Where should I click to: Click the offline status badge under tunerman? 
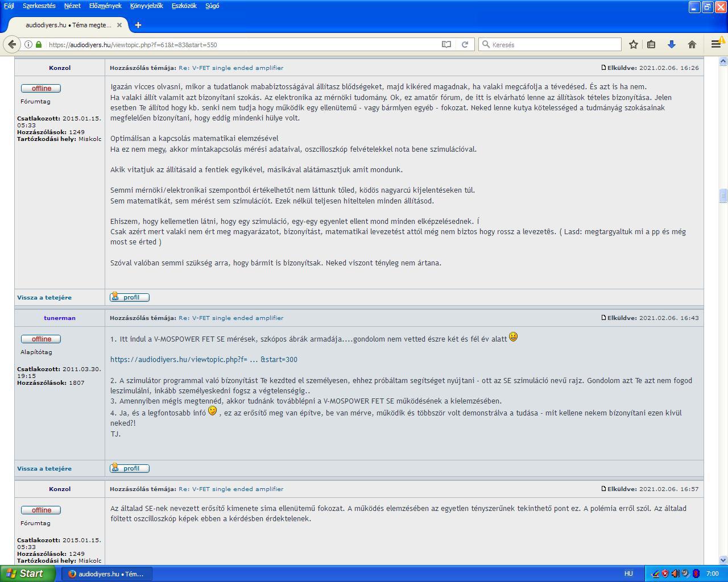pos(41,339)
